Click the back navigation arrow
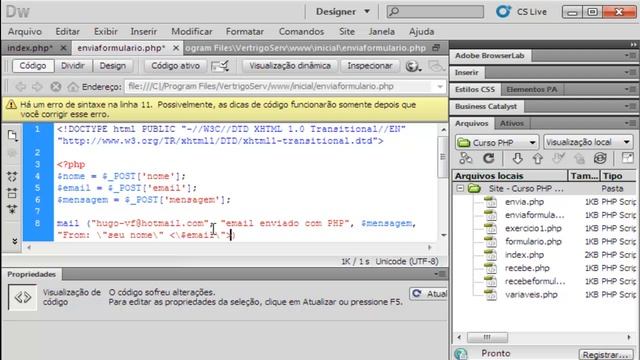Viewport: 640px width, 360px height. coord(20,87)
